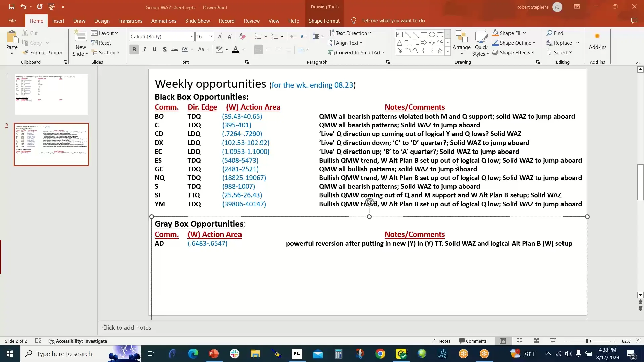644x362 pixels.
Task: Click the Fit slide to window icon
Action: pos(639,341)
